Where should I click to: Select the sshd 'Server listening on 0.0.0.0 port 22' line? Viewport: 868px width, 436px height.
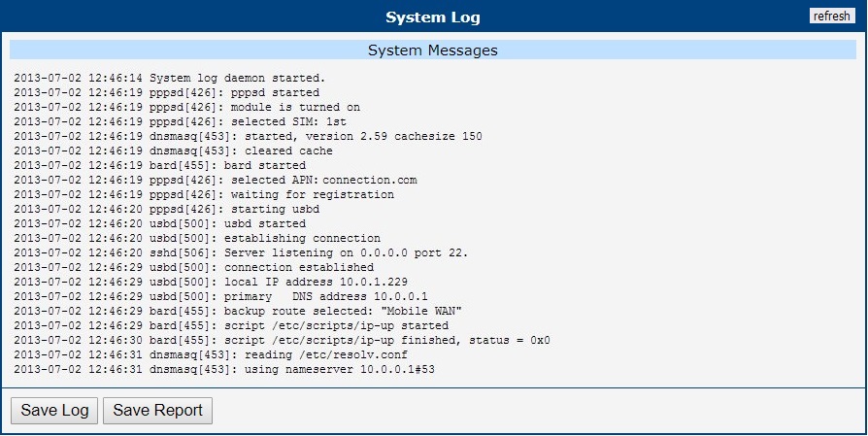(x=242, y=252)
